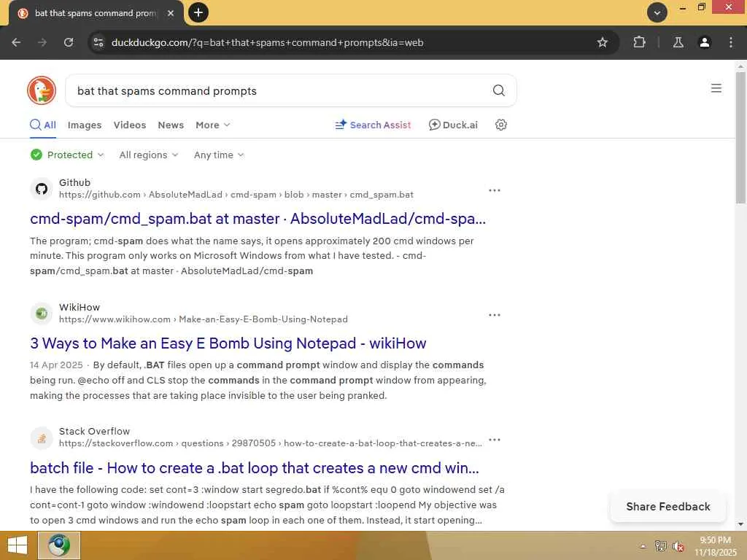Open '3 Ways to Make an Easy E Bomb' link
The width and height of the screenshot is (747, 560).
click(x=228, y=343)
